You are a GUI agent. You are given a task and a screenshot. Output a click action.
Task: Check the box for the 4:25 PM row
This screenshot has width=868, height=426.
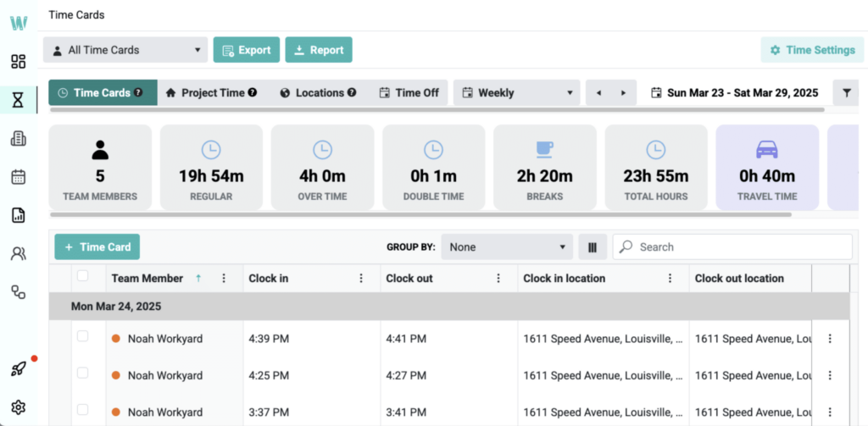click(82, 373)
